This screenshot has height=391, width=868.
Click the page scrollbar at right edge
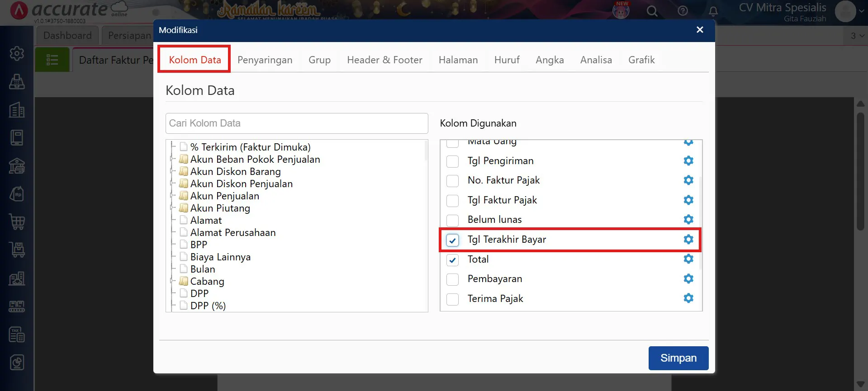861,172
